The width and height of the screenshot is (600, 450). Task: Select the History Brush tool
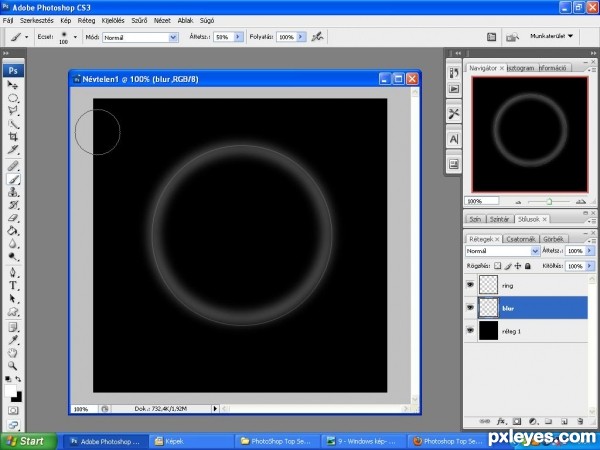(13, 205)
